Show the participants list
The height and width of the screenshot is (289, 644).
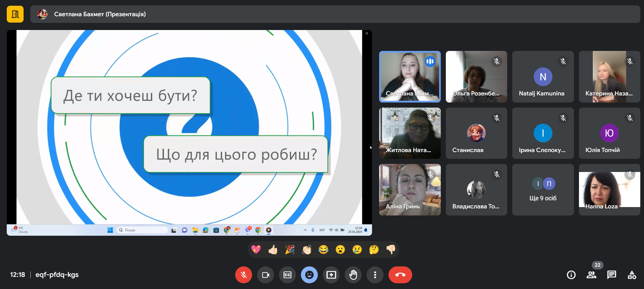[591, 275]
